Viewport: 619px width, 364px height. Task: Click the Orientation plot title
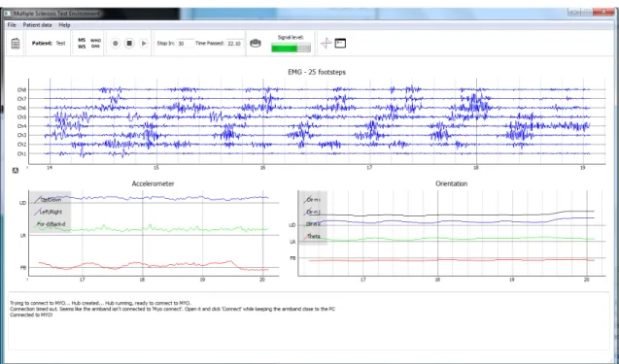(451, 183)
